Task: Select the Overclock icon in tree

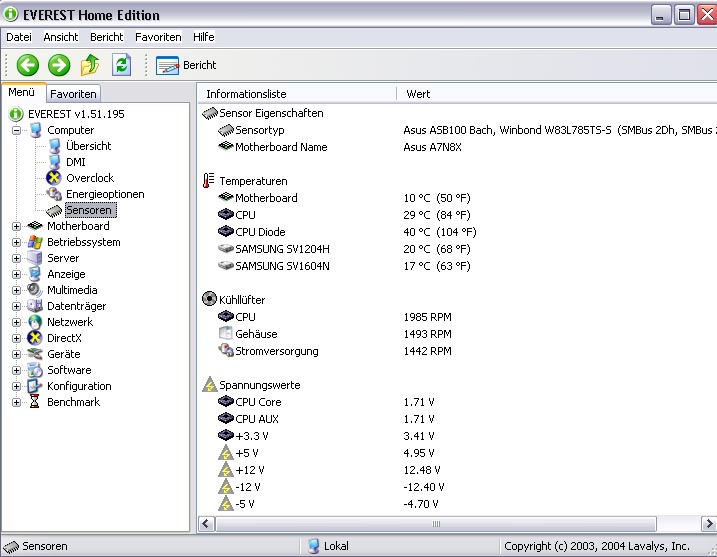Action: point(54,178)
